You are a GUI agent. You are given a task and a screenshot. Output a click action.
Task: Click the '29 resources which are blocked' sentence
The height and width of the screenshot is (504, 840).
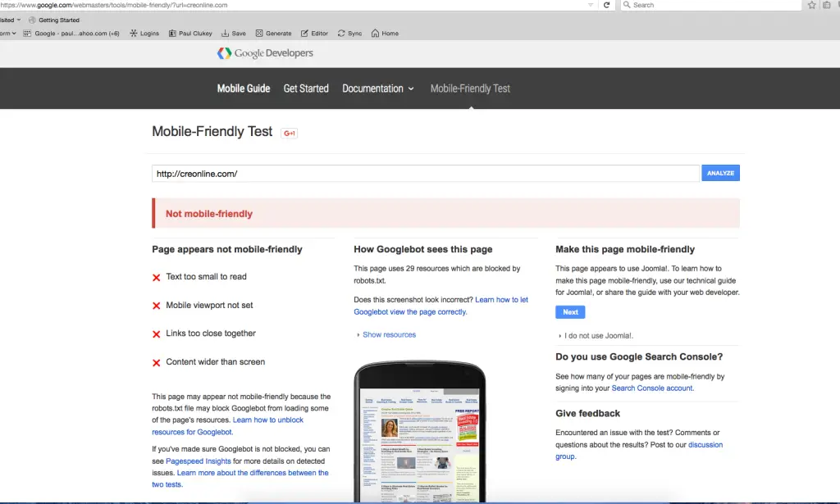[x=437, y=275]
